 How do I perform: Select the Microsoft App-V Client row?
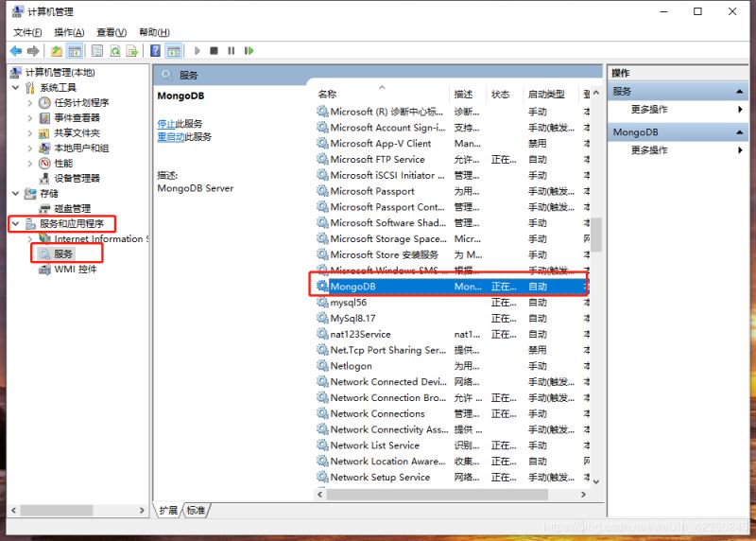pyautogui.click(x=453, y=144)
